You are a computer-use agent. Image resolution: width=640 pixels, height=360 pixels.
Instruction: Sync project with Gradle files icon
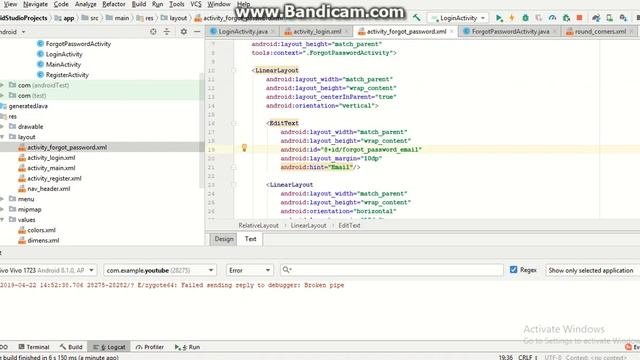[596, 18]
